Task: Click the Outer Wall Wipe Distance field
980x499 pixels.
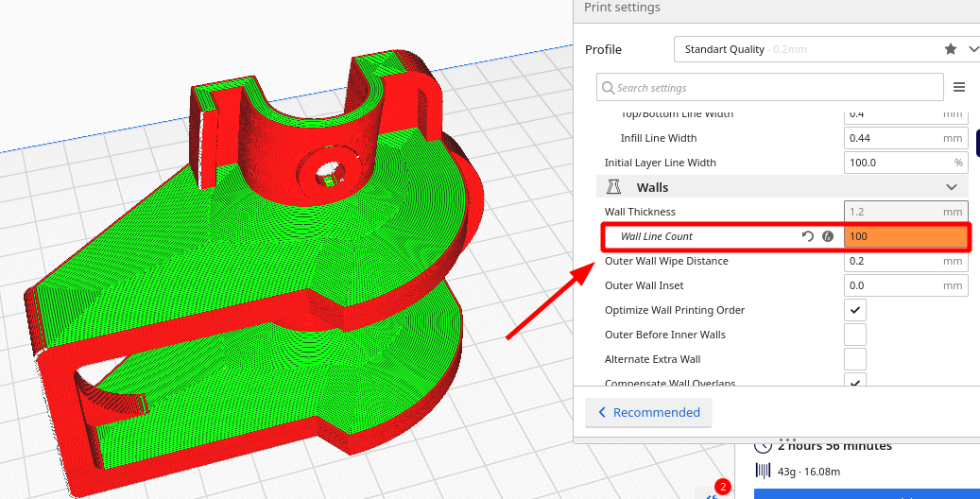Action: tap(905, 261)
